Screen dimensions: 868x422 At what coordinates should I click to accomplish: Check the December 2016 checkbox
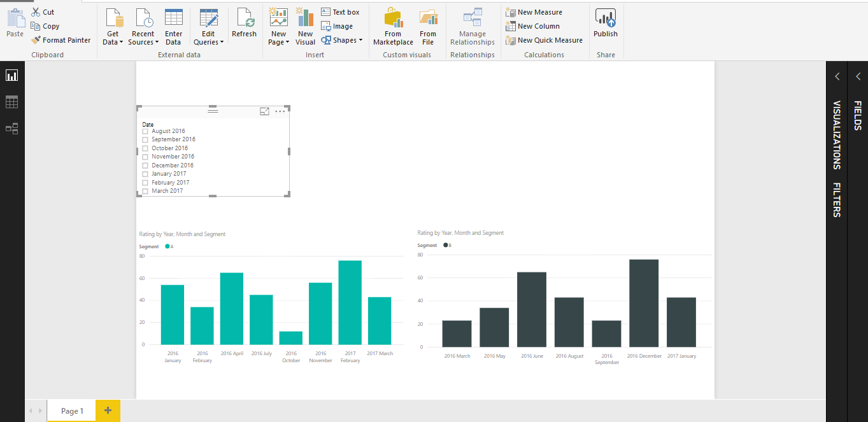click(x=145, y=165)
